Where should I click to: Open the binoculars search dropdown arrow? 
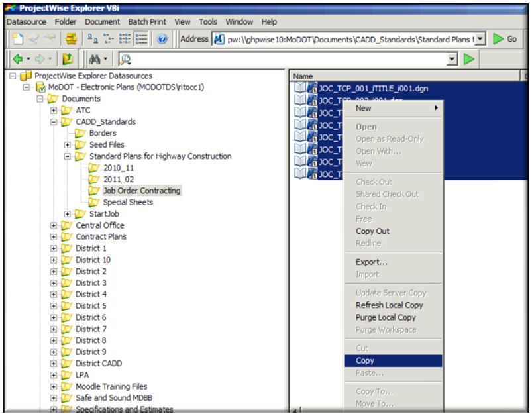click(105, 59)
